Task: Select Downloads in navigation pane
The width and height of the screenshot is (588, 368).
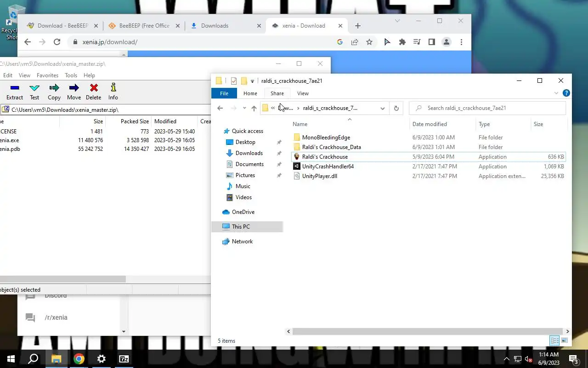Action: point(249,153)
